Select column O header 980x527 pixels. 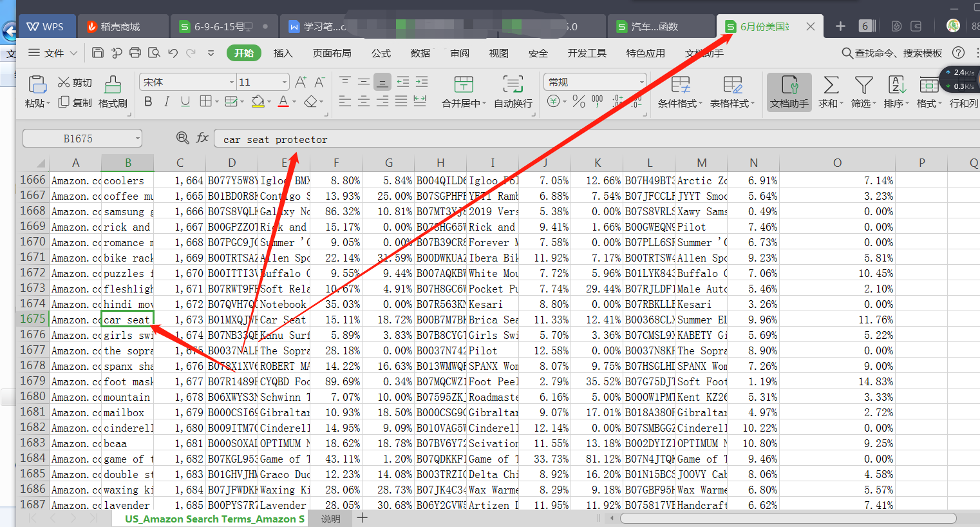837,163
